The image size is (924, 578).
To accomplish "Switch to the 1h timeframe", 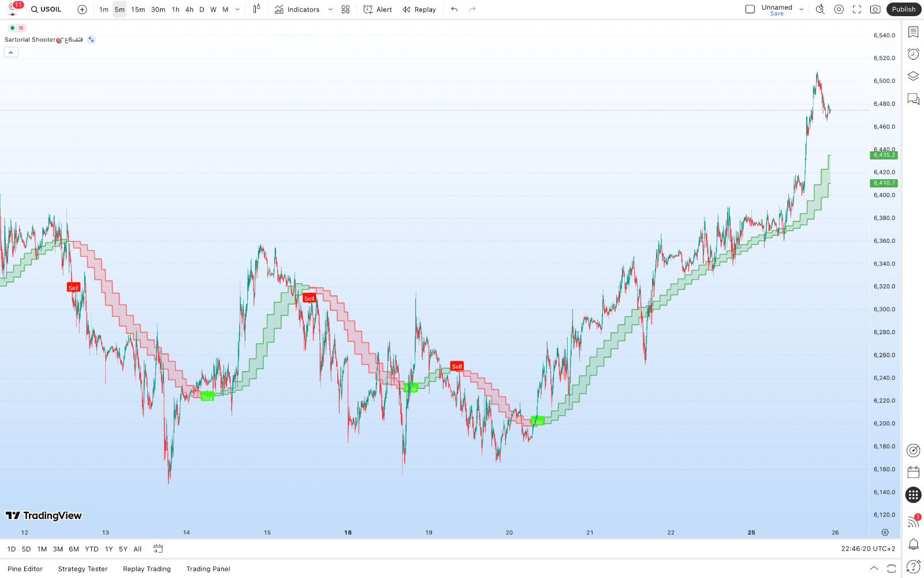I will (176, 9).
